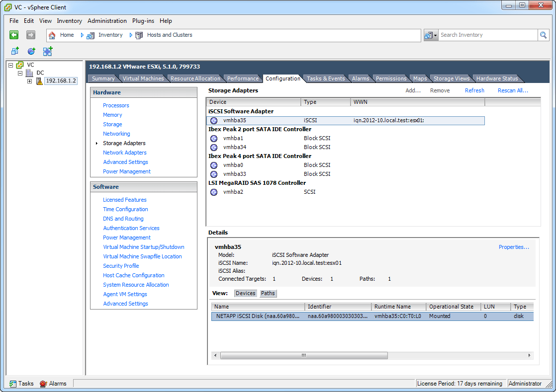
Task: Click Add storage adapter button
Action: tap(413, 90)
